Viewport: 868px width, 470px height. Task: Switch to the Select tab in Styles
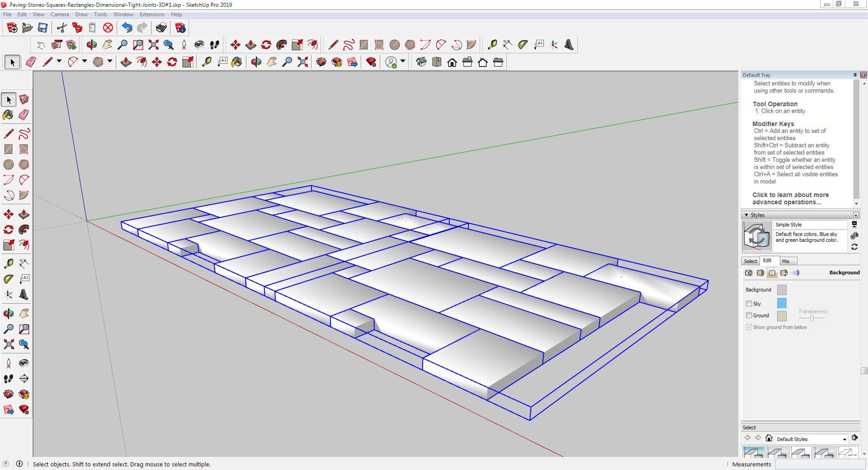(x=750, y=261)
